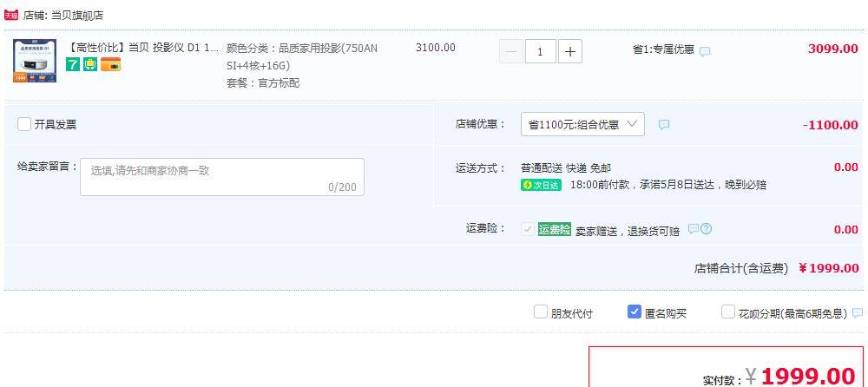
Task: Click the seller message text box
Action: tap(222, 177)
